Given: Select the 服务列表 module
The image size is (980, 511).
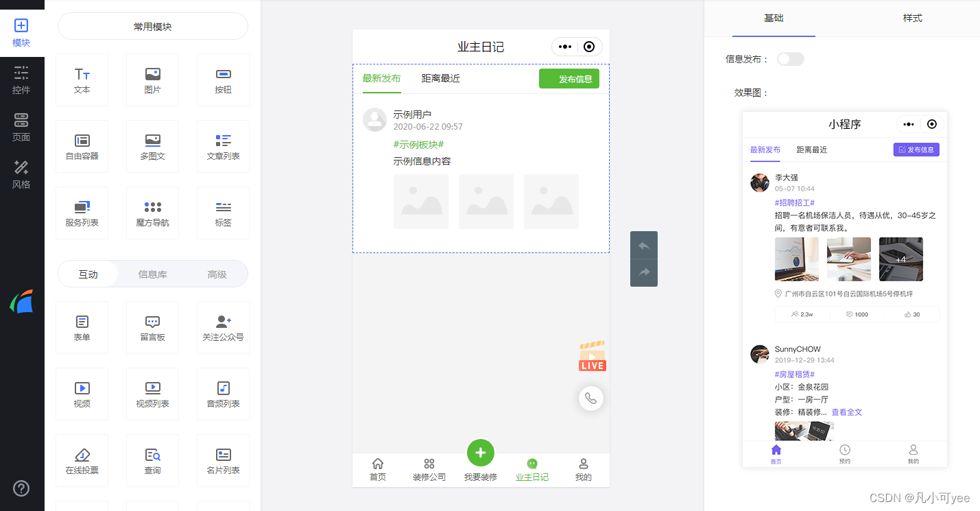Looking at the screenshot, I should pyautogui.click(x=82, y=213).
